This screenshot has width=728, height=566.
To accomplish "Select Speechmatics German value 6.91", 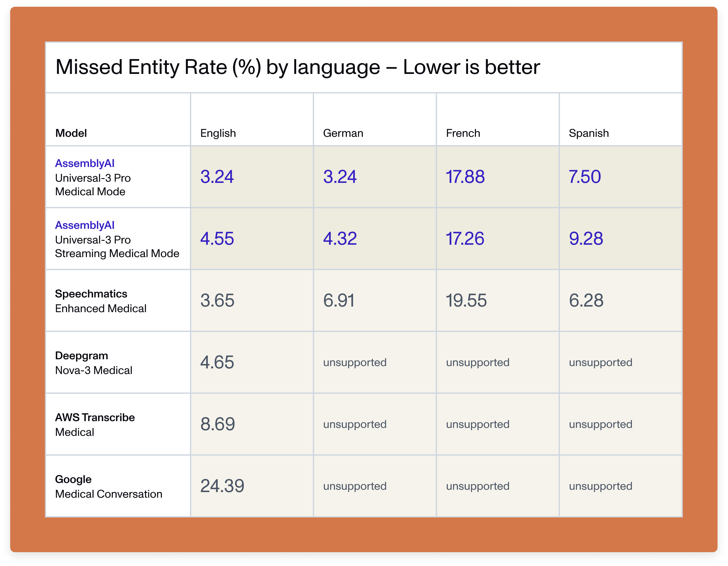I will [339, 300].
